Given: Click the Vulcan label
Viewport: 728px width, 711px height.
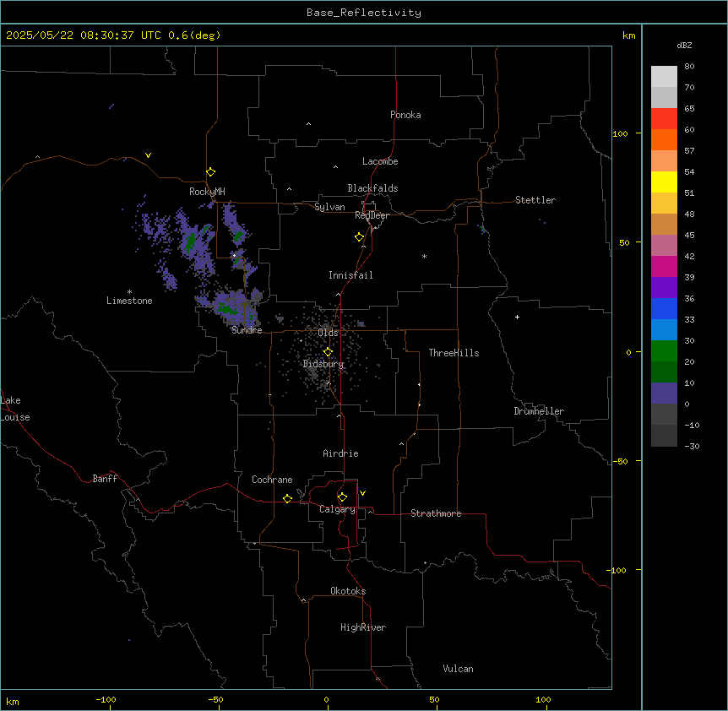Looking at the screenshot, I should [459, 669].
